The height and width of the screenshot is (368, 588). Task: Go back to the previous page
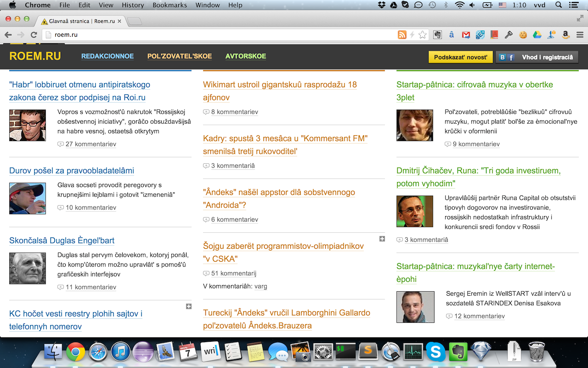coord(8,34)
